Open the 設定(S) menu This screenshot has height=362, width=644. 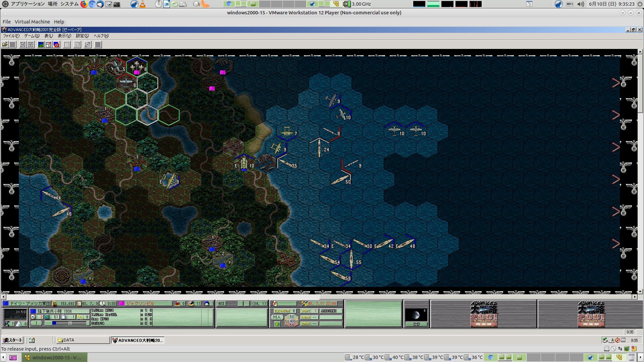tap(82, 36)
